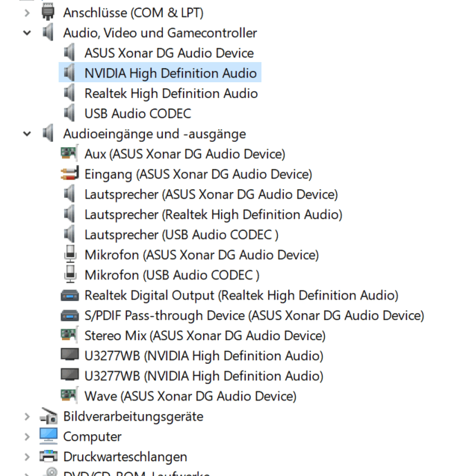The width and height of the screenshot is (475, 476).
Task: Click microphone icon of Mikrofon (ASUS Xonar DG)
Action: 70,254
